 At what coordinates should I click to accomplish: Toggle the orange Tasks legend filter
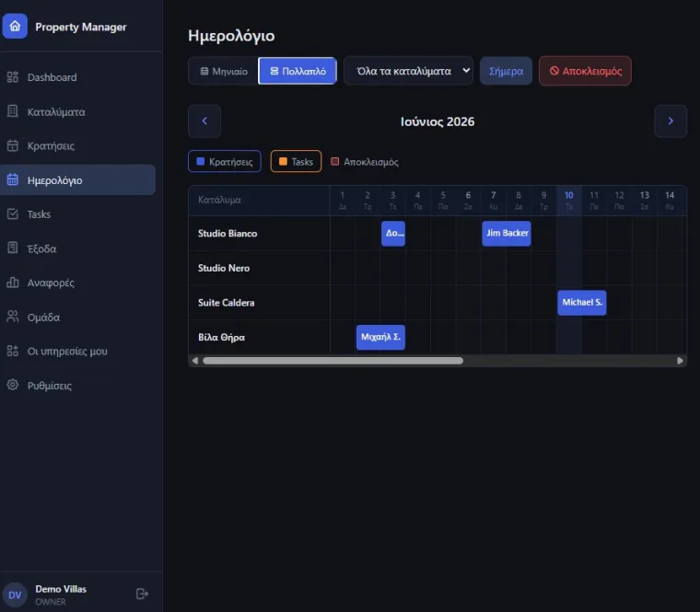coord(296,161)
